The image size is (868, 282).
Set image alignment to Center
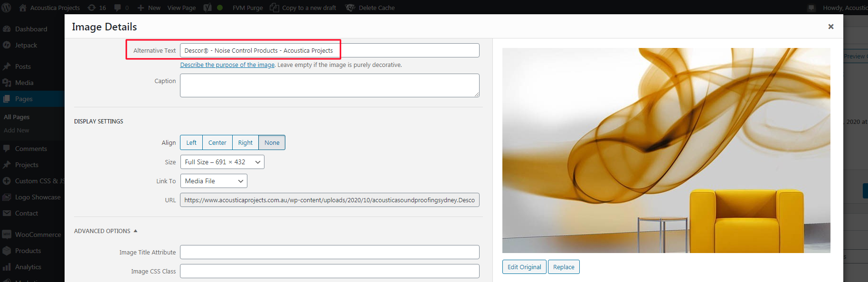point(217,142)
